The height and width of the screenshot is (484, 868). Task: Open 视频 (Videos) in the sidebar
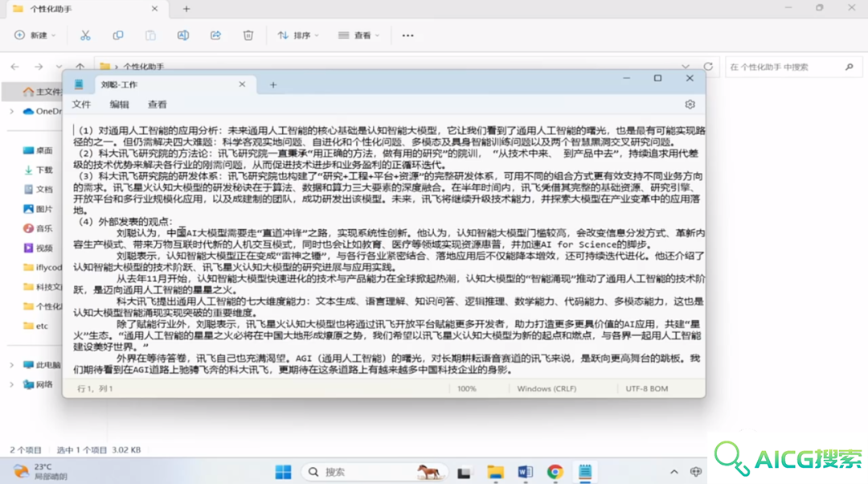[38, 248]
